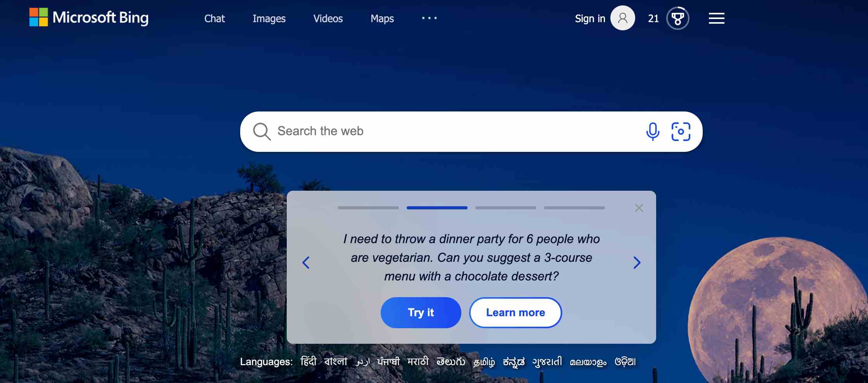Click the Search the web field
The image size is (868, 383).
click(458, 131)
